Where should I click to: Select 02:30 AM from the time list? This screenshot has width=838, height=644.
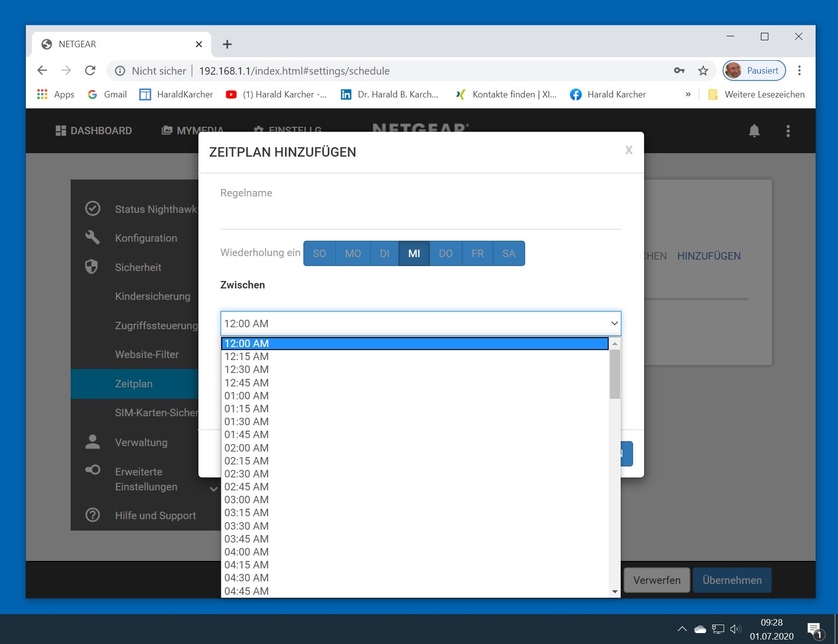[x=247, y=474]
